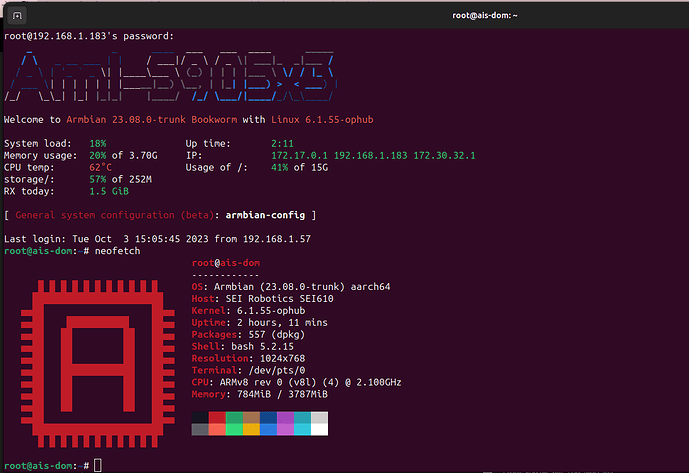Click the bright green swatch in bottom palette row
Image resolution: width=689 pixels, height=473 pixels.
tap(234, 429)
